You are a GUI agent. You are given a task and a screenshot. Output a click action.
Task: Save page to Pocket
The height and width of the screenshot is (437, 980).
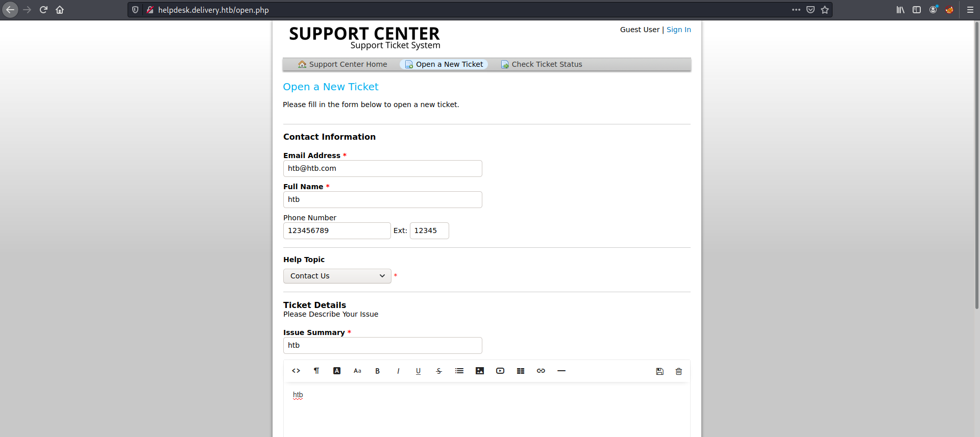click(x=811, y=10)
